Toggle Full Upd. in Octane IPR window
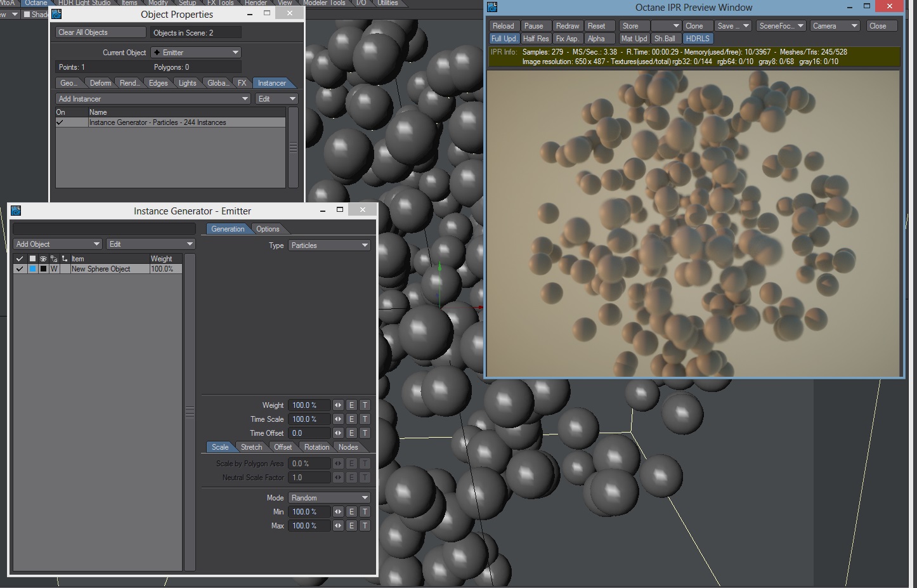 coord(504,39)
